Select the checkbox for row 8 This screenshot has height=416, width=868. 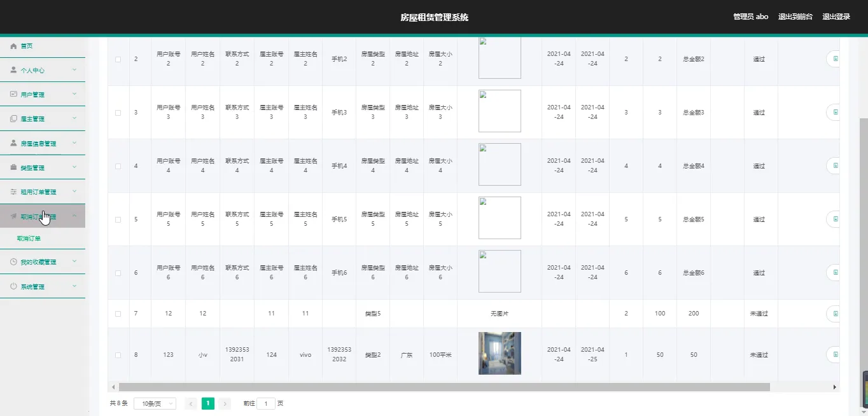pos(118,355)
